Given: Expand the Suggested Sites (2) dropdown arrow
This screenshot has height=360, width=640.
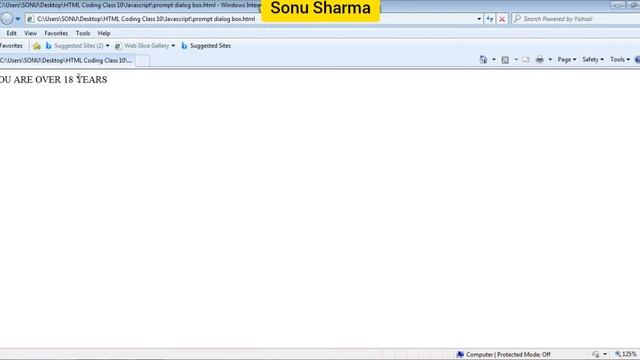Looking at the screenshot, I should 107,46.
